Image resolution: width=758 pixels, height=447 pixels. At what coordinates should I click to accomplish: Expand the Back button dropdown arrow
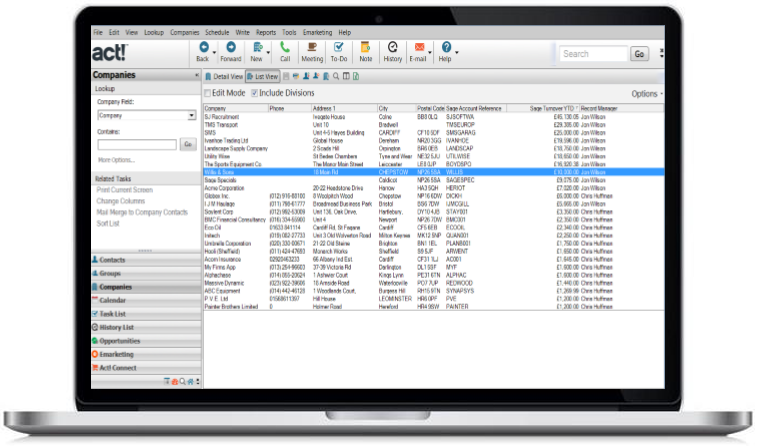click(214, 51)
